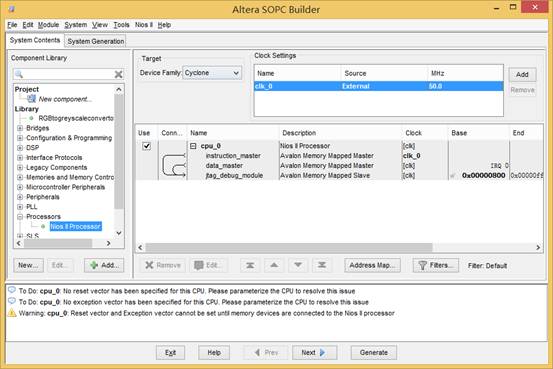This screenshot has height=369, width=553.
Task: Clear the component search with X icon
Action: coord(118,74)
